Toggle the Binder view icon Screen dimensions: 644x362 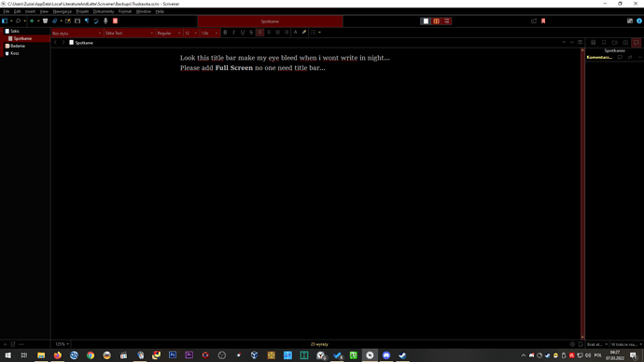click(5, 21)
